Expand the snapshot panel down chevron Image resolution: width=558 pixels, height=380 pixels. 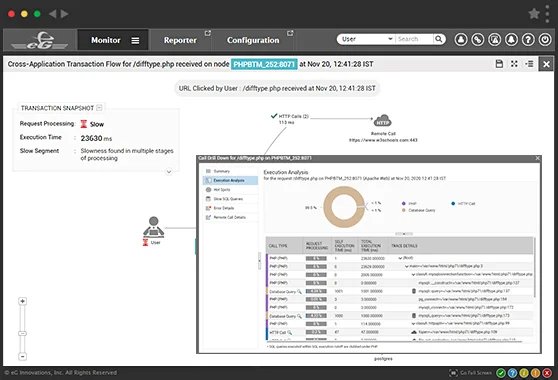169,172
